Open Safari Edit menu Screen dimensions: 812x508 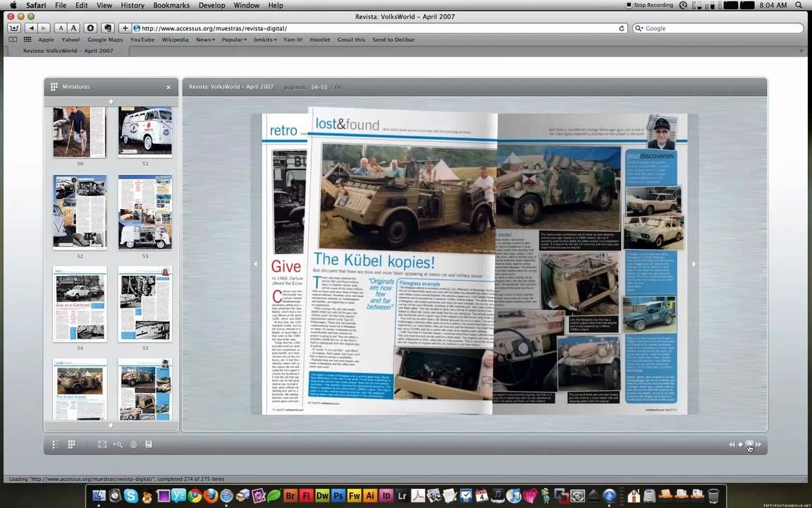[x=81, y=5]
